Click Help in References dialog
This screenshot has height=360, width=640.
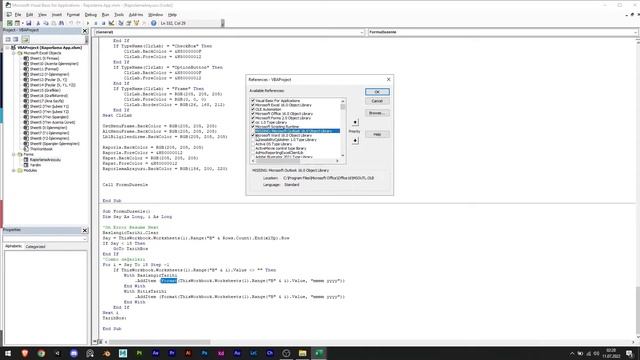point(377,134)
